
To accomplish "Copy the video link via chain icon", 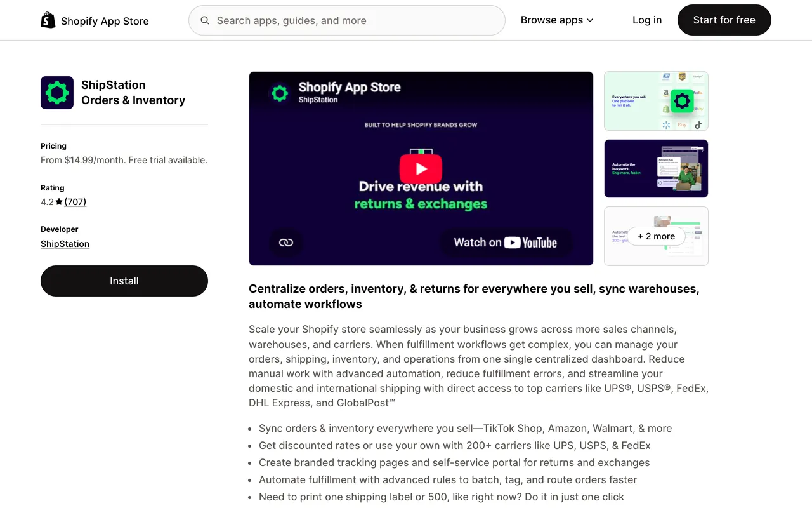I will point(286,243).
